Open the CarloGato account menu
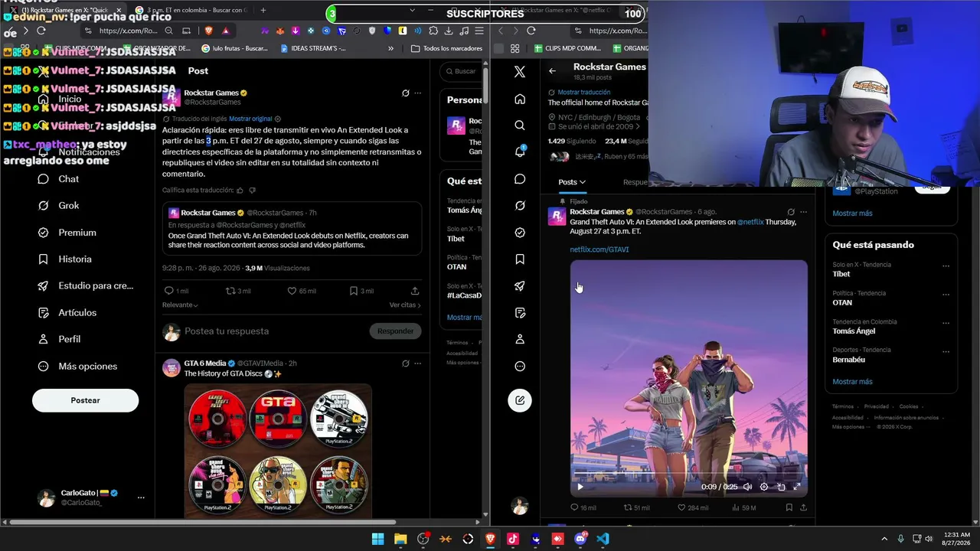980x551 pixels. 92,497
